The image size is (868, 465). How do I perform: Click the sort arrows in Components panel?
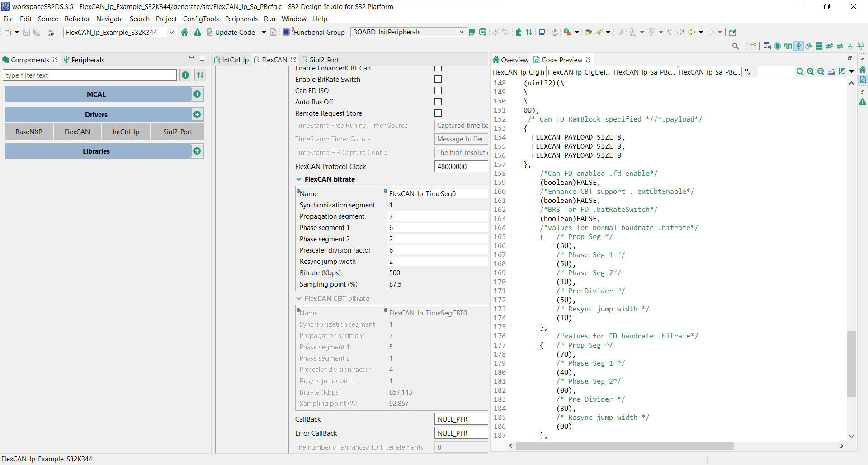200,75
